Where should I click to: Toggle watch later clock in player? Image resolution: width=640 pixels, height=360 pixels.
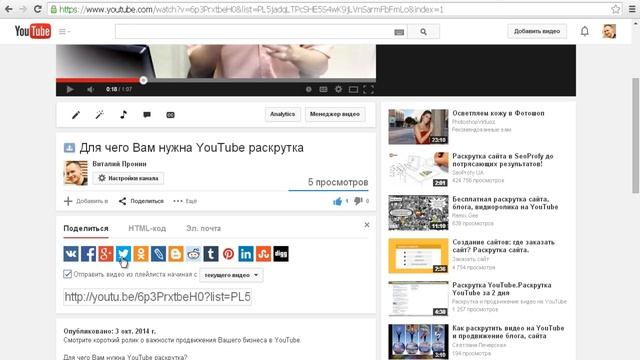pyautogui.click(x=309, y=89)
